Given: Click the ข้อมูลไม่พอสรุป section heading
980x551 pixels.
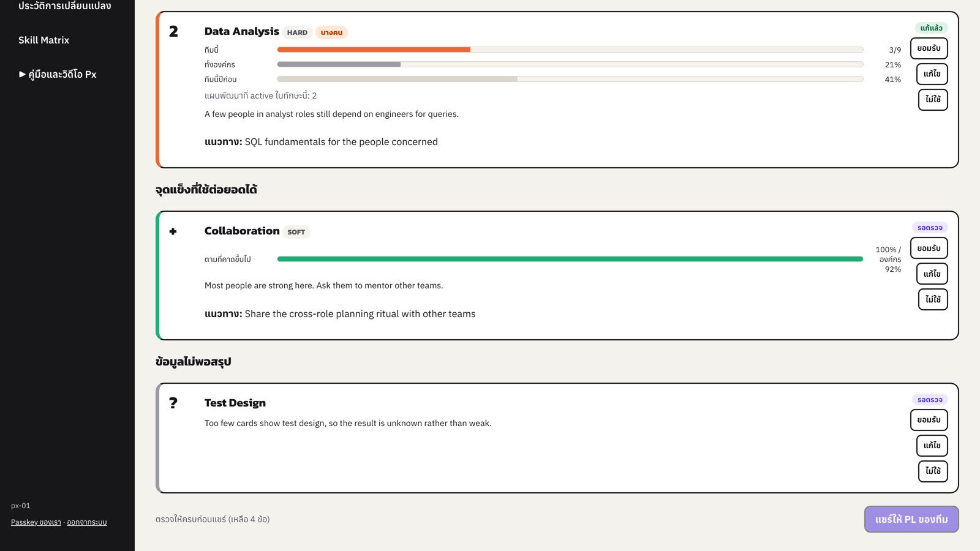Looking at the screenshot, I should (x=194, y=362).
